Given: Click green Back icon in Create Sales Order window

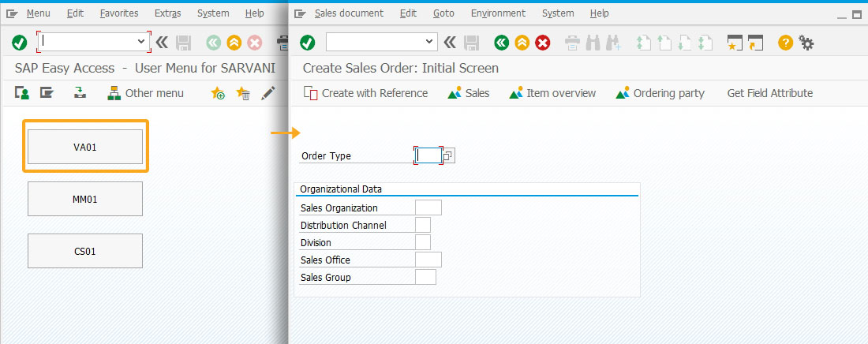Looking at the screenshot, I should (x=502, y=43).
